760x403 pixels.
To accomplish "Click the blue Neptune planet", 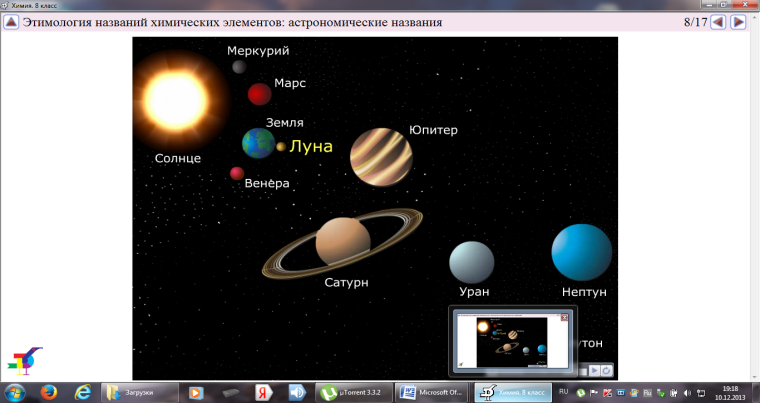I will (x=581, y=252).
